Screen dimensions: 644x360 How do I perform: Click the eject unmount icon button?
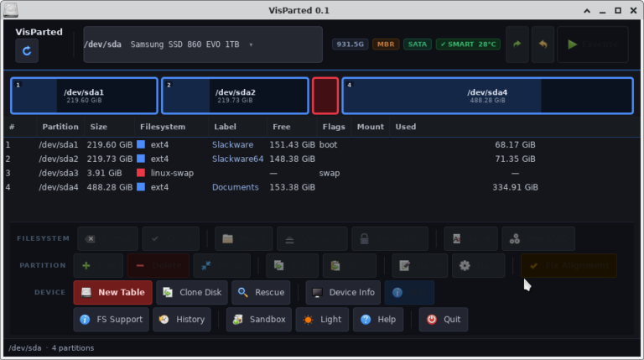point(312,239)
